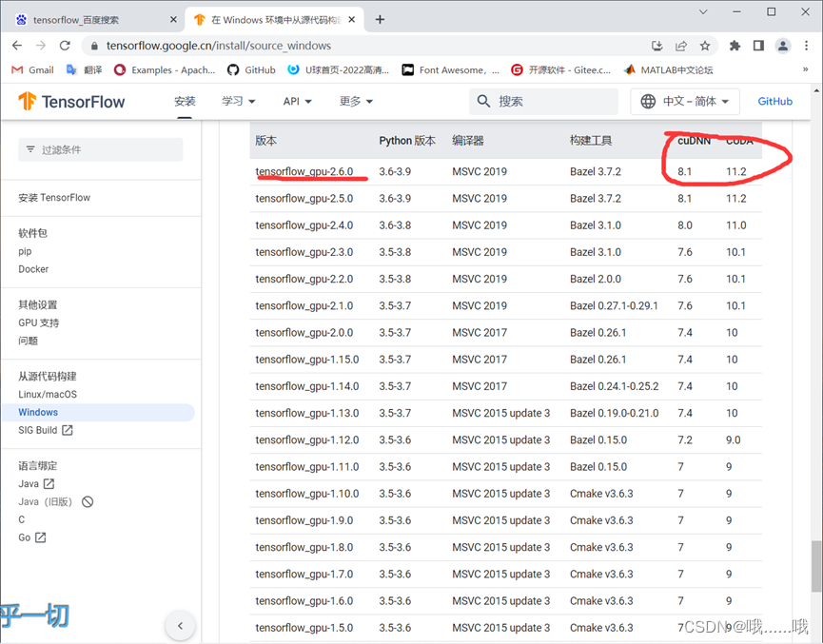
Task: Click the tensorflow_gpu-2.4.0 version cell
Action: tap(304, 225)
